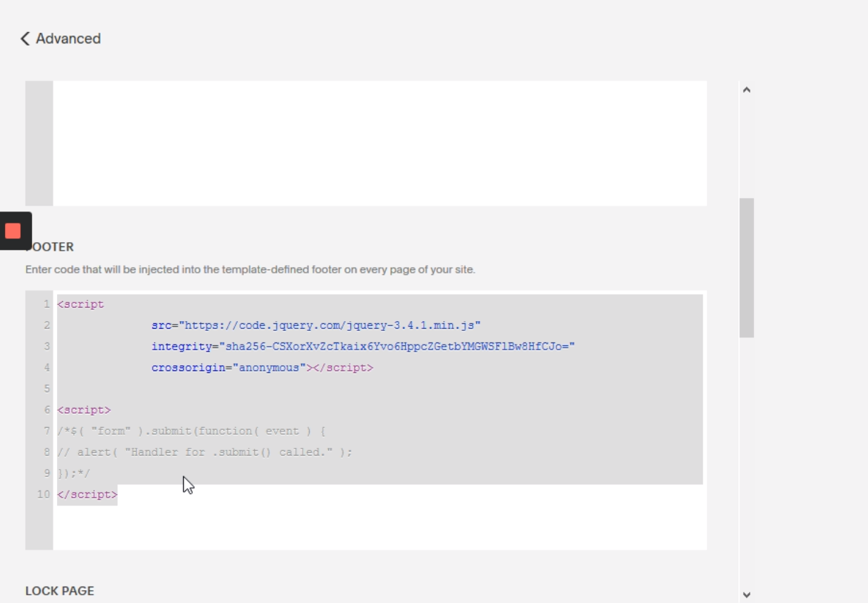This screenshot has height=603, width=868.
Task: Click the vertical scrollbar thumb
Action: 746,268
